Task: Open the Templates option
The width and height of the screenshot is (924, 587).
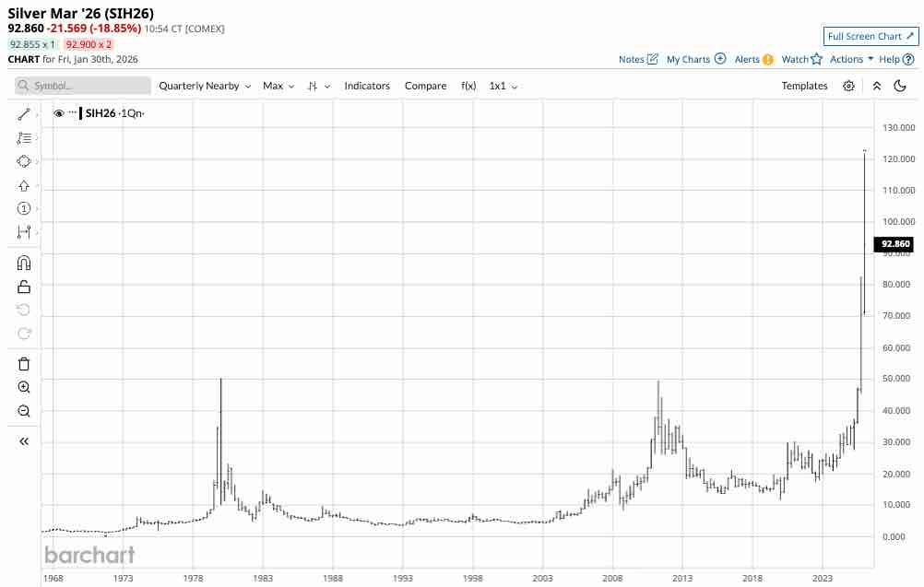Action: 804,86
